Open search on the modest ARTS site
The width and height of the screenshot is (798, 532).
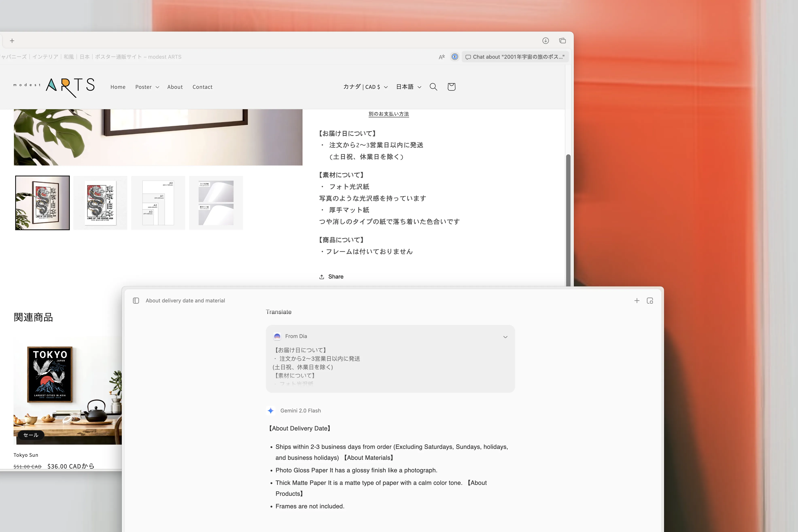pos(433,87)
